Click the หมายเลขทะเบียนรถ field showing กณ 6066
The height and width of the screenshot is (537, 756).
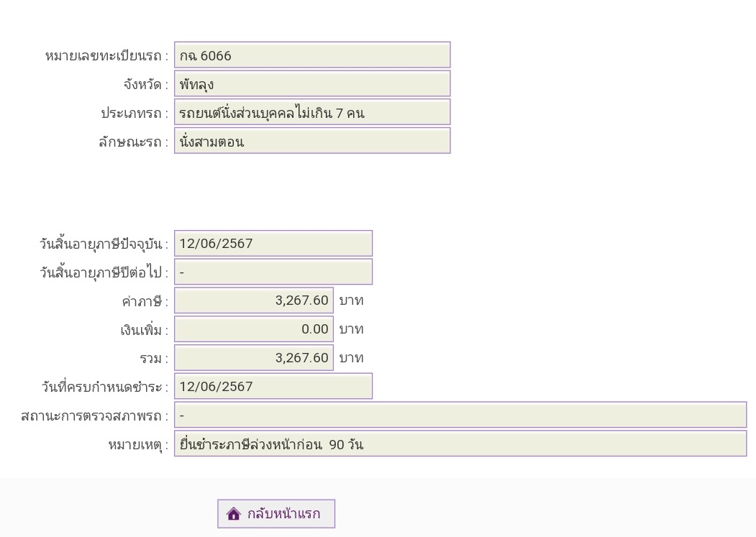[x=311, y=55]
